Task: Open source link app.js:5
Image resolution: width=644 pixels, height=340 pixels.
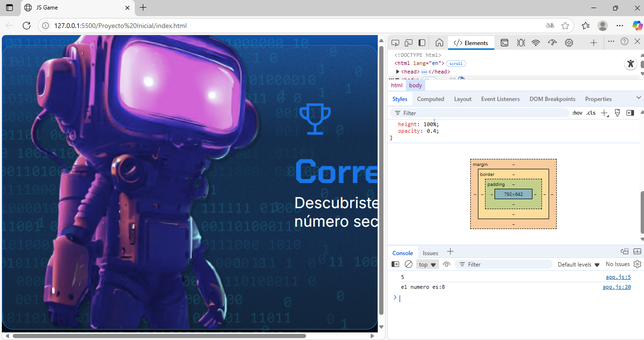Action: 618,277
